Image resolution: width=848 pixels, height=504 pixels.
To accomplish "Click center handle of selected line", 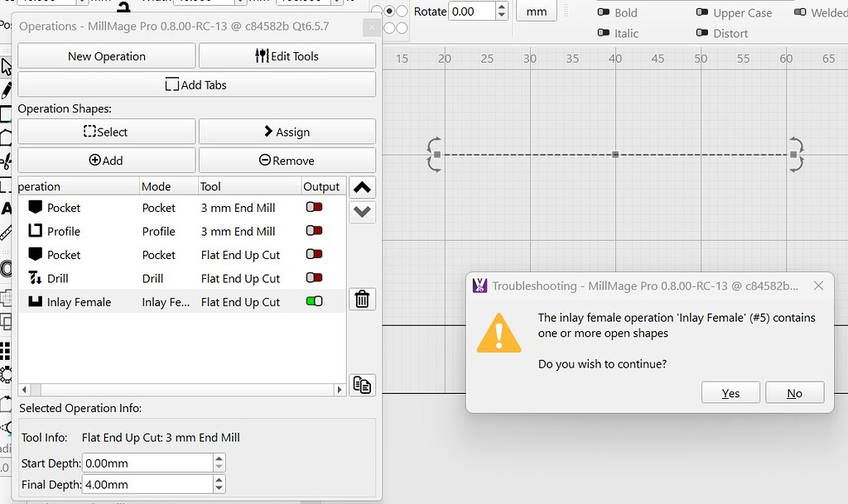I will [x=615, y=155].
